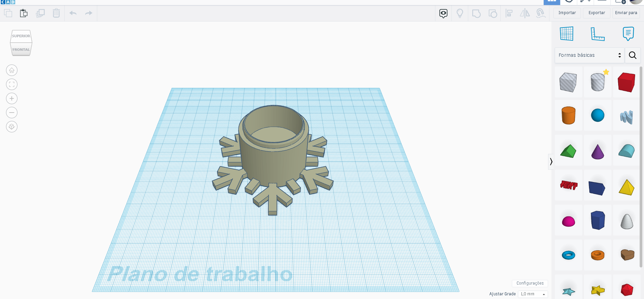Pick the brown heart shape
Viewport: 644px width, 299px height.
(x=627, y=255)
